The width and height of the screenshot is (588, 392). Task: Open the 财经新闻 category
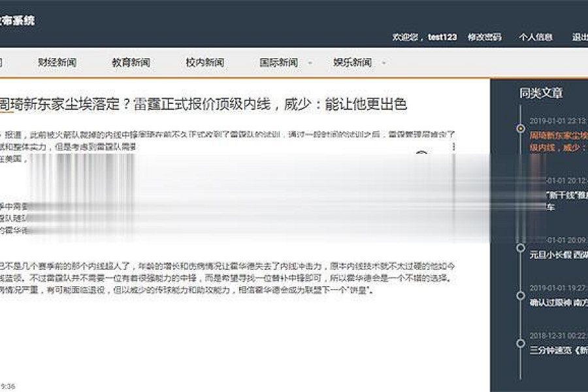coord(57,62)
